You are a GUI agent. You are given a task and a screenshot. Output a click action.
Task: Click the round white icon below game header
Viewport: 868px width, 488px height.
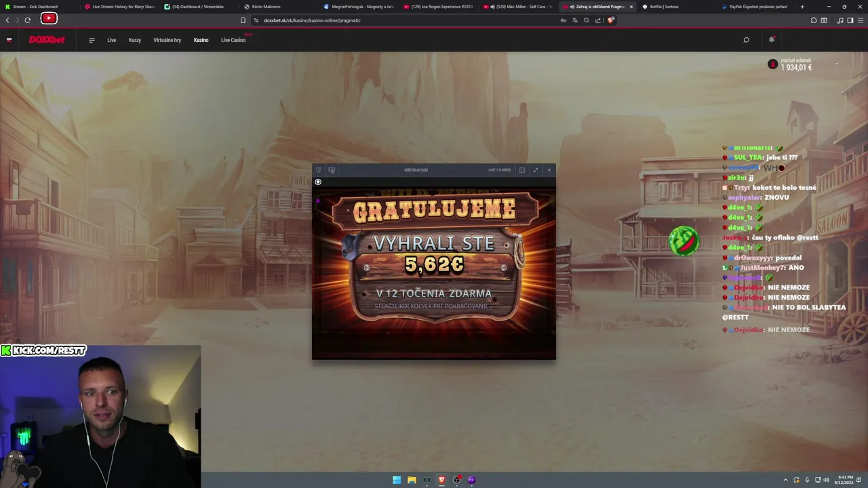point(318,182)
